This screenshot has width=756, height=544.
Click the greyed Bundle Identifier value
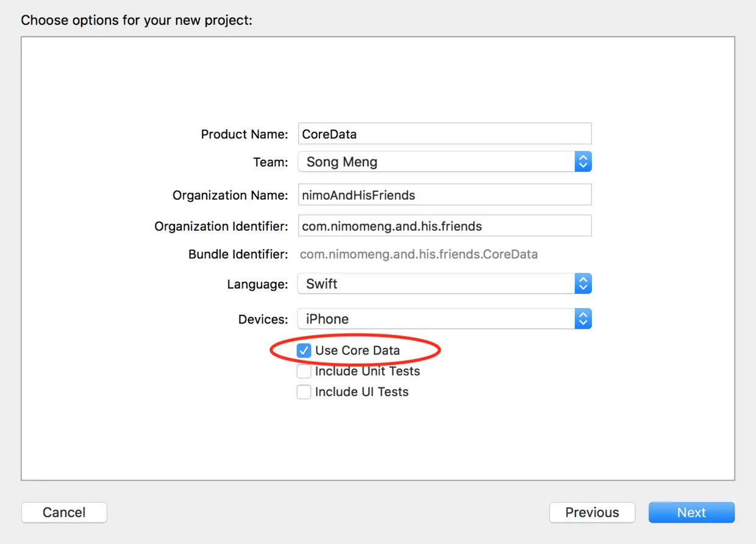[418, 254]
